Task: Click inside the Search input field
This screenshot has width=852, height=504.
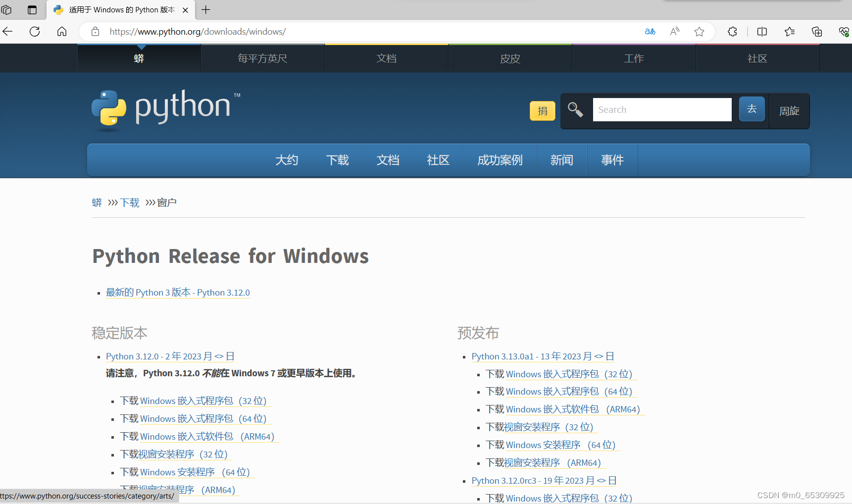Action: (x=662, y=109)
